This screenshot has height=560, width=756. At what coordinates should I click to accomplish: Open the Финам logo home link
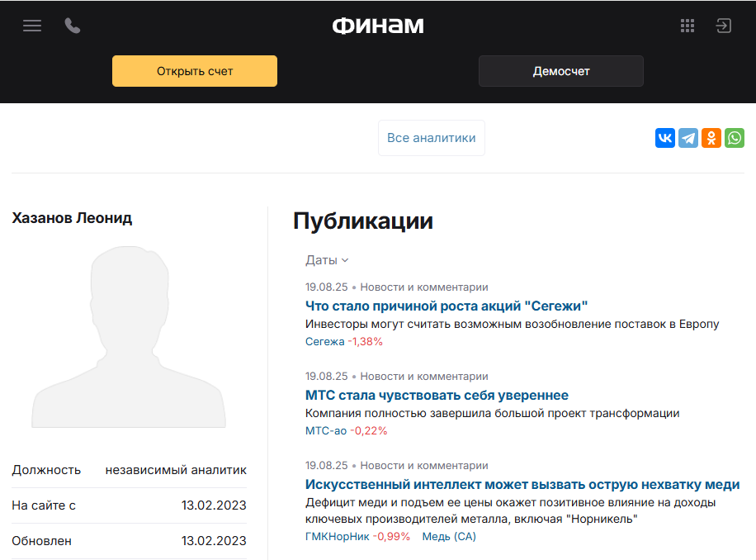point(378,26)
